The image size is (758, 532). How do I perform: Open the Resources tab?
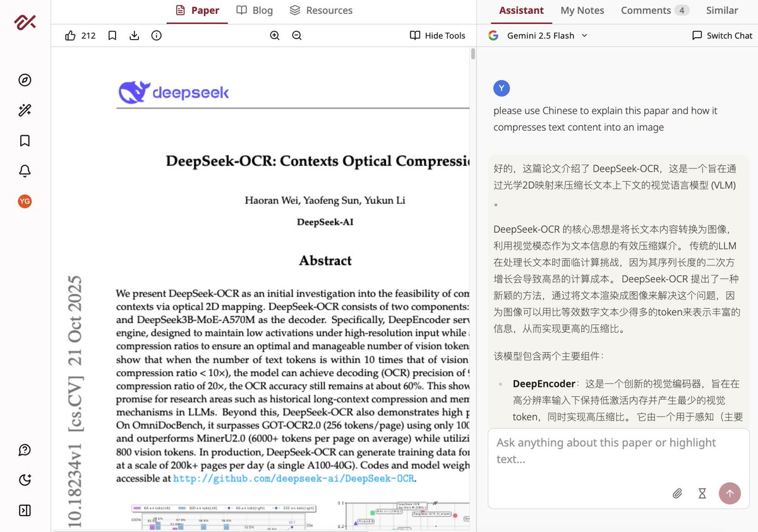tap(321, 11)
